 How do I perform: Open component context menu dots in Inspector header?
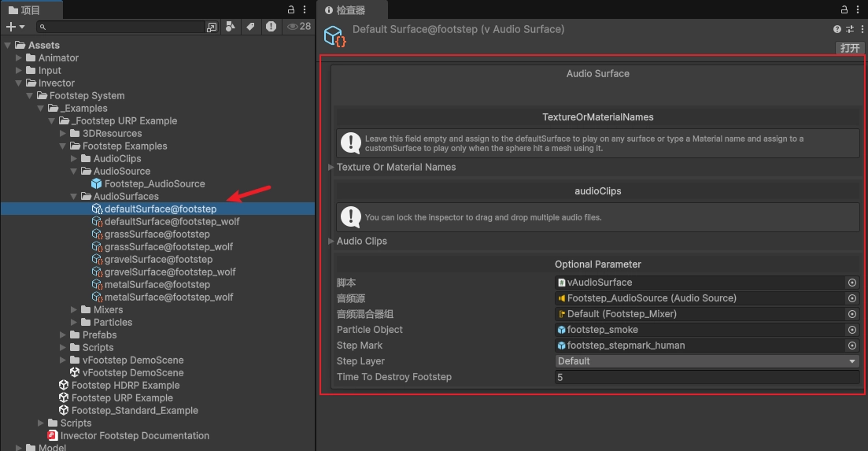tap(862, 29)
